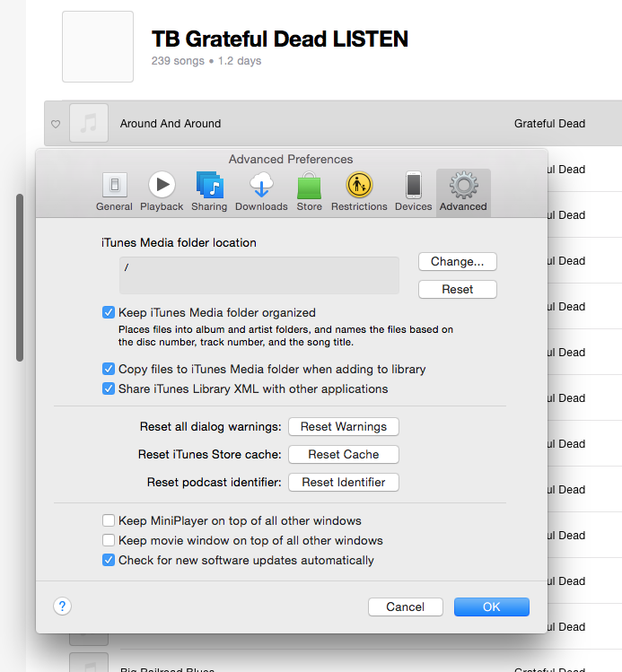Click the left sidebar scrollbar
Screen dimensions: 622x672
(x=19, y=278)
